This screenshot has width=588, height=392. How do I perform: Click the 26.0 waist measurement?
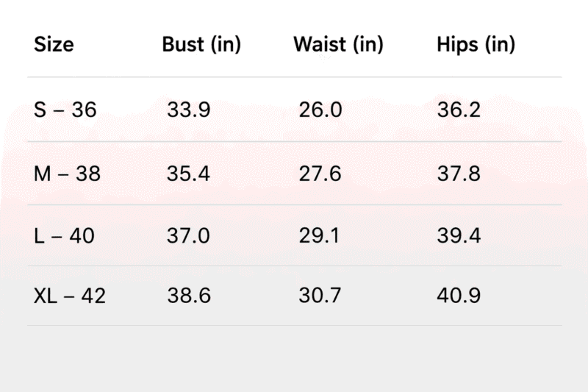(x=320, y=110)
